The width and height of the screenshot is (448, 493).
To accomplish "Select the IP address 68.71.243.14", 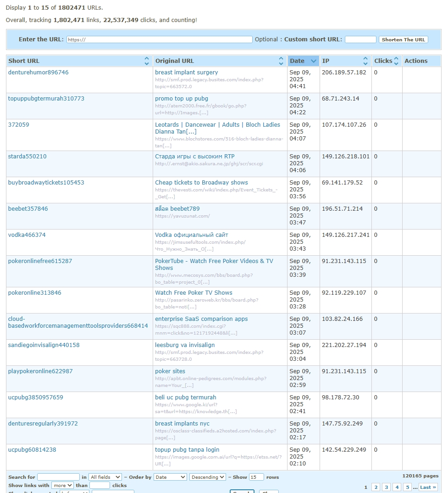I will [340, 98].
